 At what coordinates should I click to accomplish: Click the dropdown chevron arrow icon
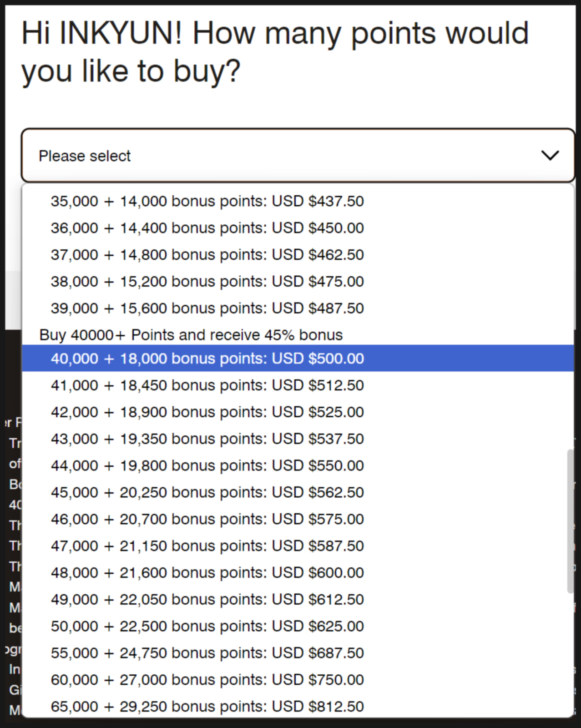(550, 156)
